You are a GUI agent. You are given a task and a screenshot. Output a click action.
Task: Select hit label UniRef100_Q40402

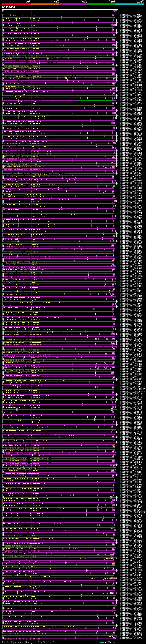click(x=131, y=349)
